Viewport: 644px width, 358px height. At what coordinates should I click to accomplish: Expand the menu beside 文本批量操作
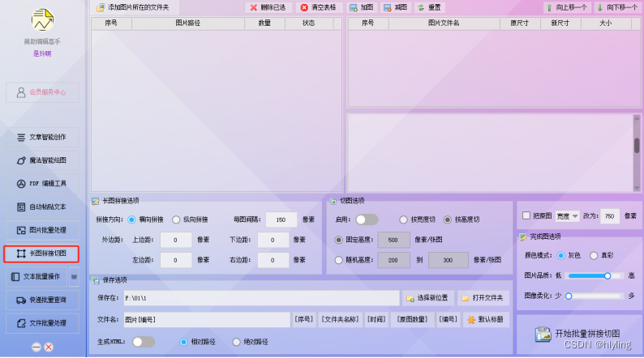click(75, 277)
